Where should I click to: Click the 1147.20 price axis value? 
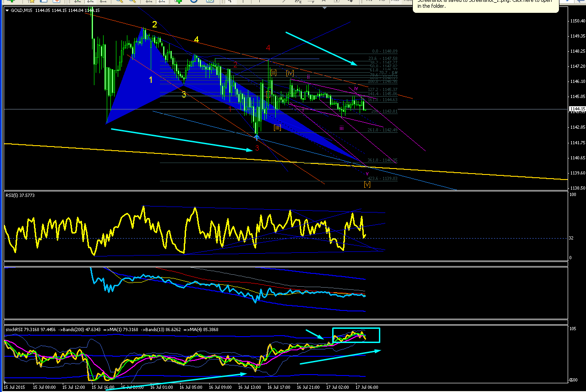577,66
